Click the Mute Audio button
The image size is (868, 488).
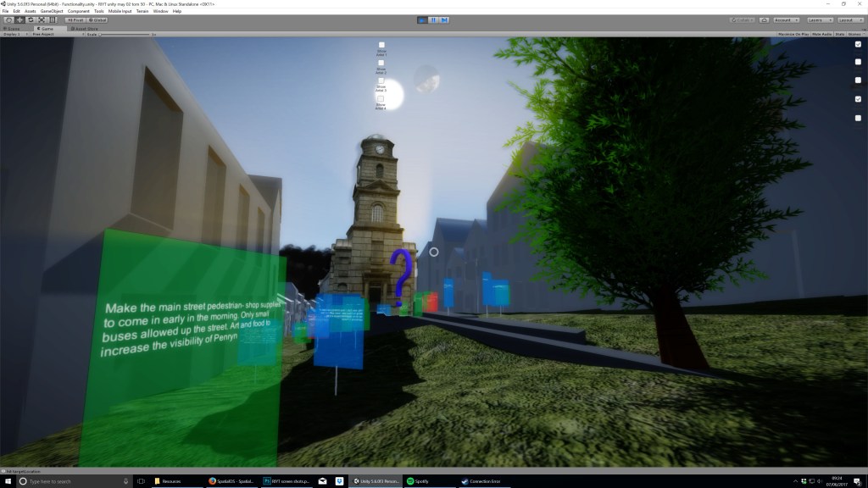point(821,35)
